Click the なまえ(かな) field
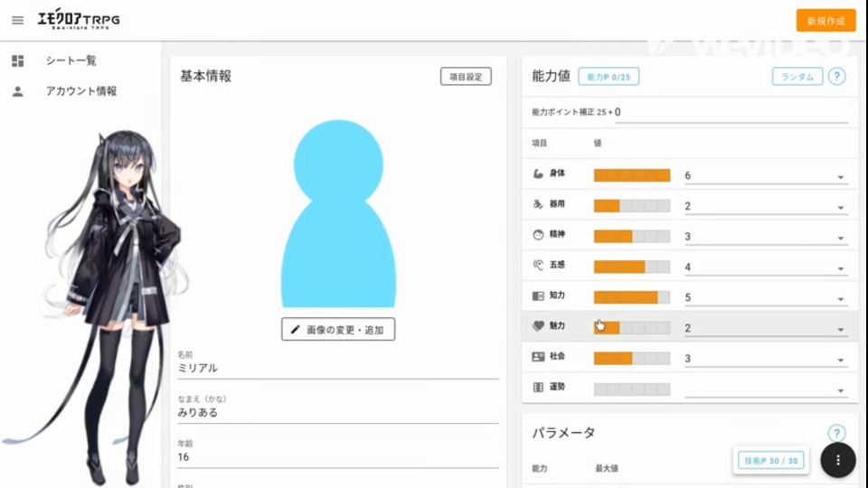 tap(338, 412)
